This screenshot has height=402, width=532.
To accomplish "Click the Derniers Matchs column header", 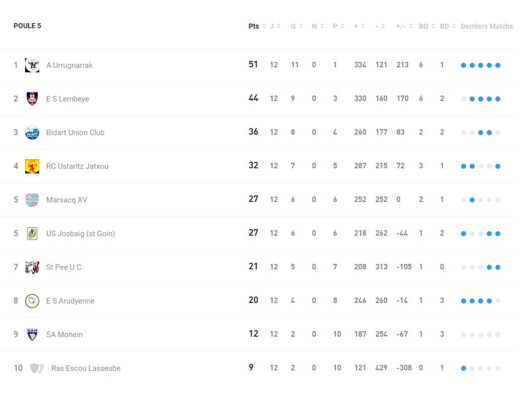I will tap(487, 26).
